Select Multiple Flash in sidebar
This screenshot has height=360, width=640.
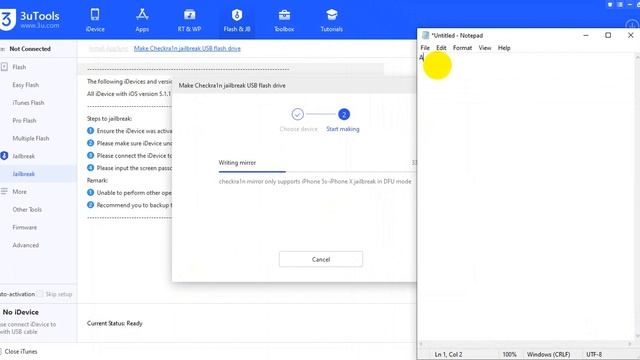pos(31,138)
